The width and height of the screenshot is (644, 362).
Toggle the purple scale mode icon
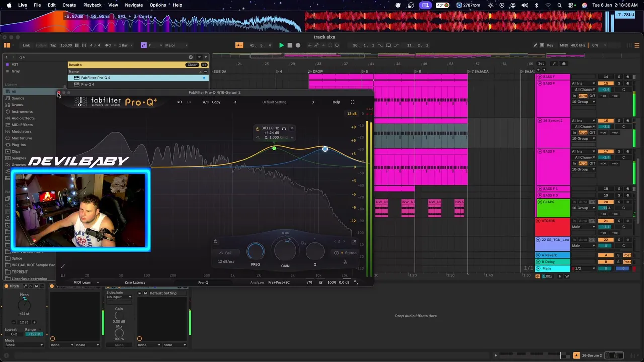click(x=143, y=45)
